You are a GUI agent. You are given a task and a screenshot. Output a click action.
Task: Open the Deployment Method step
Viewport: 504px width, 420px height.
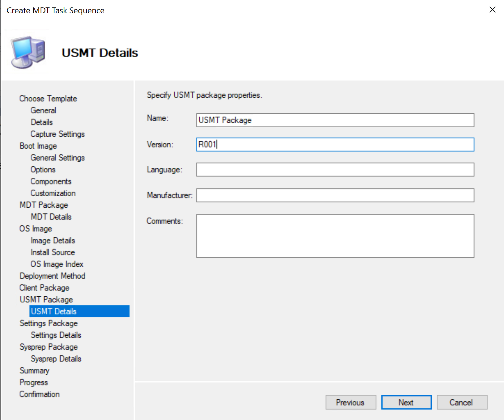pyautogui.click(x=52, y=276)
